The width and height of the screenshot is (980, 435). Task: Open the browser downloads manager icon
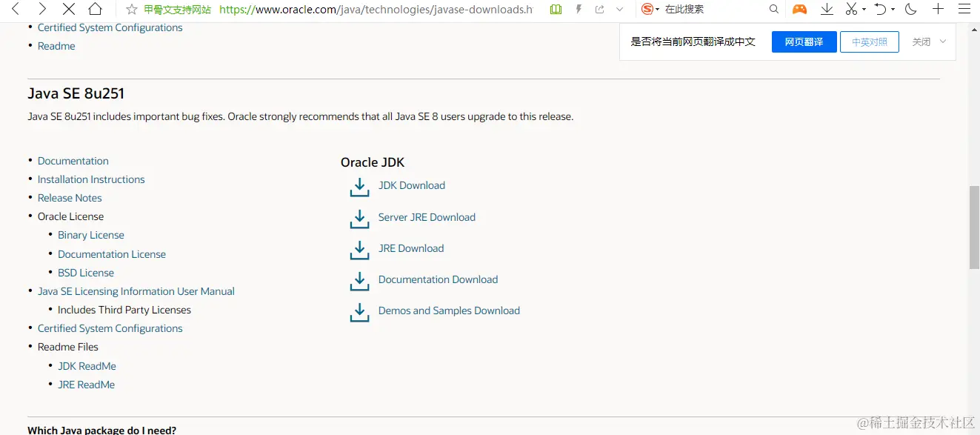827,9
